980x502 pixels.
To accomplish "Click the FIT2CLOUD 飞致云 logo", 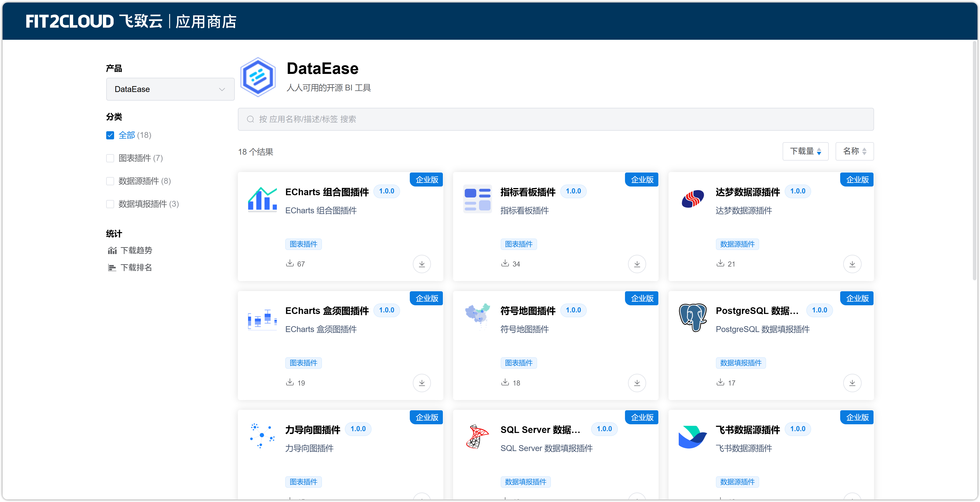I will 94,21.
